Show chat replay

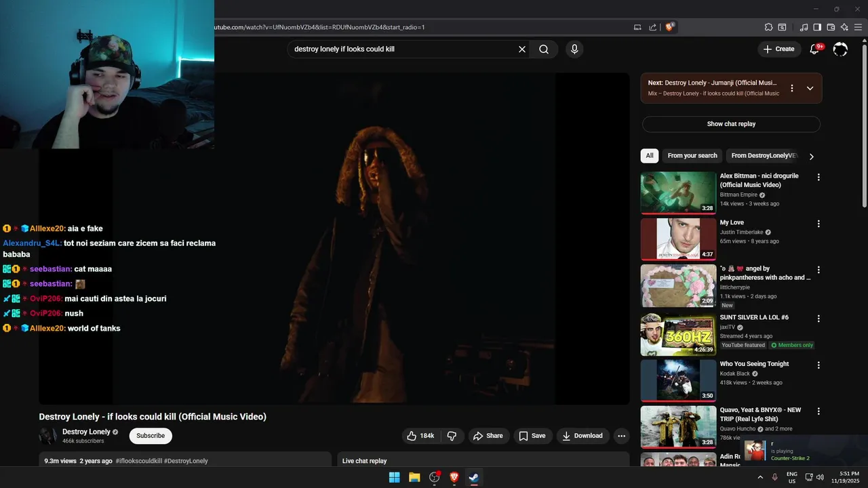[731, 124]
